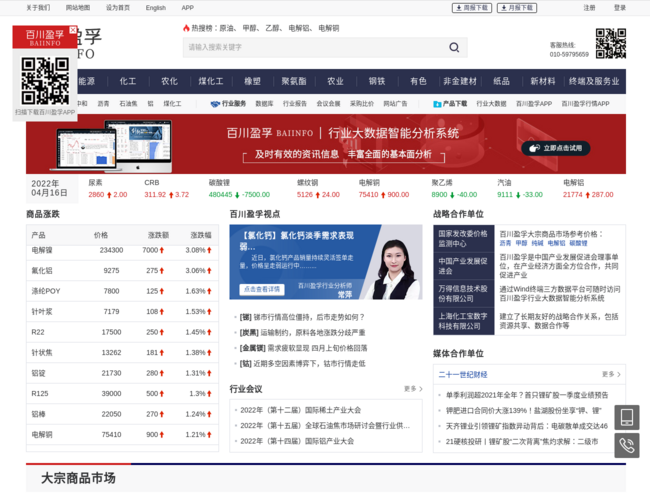Open the phone contact floating icon
This screenshot has width=650, height=500.
(627, 446)
